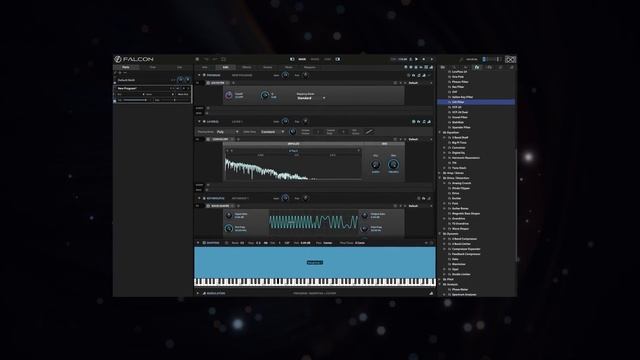Open the Convolver Default preset dropdown

tap(420, 139)
